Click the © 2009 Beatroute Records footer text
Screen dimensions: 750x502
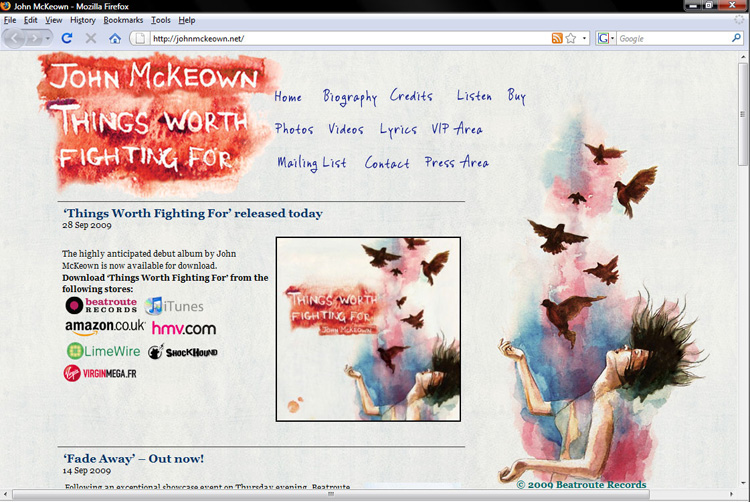(582, 485)
